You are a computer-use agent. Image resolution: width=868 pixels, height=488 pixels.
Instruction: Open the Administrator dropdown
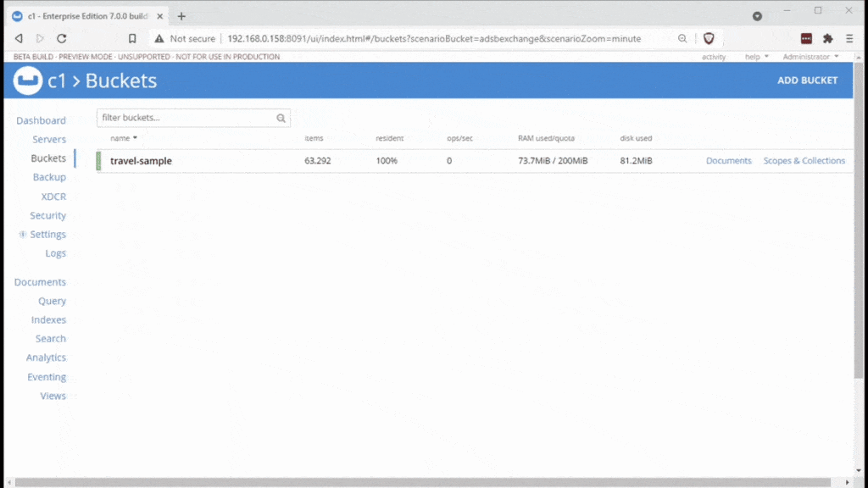(x=808, y=57)
